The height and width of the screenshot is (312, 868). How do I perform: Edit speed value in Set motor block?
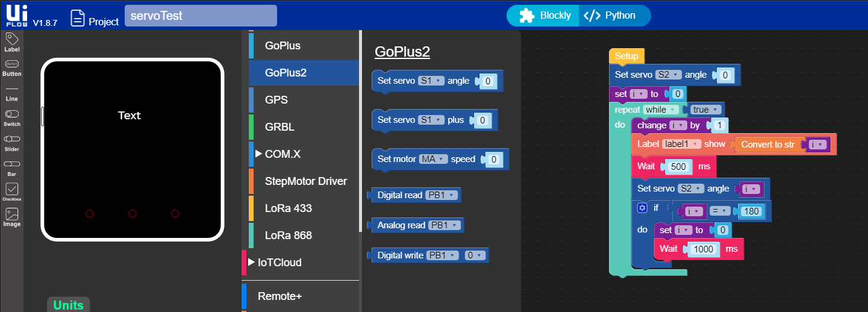tap(494, 159)
